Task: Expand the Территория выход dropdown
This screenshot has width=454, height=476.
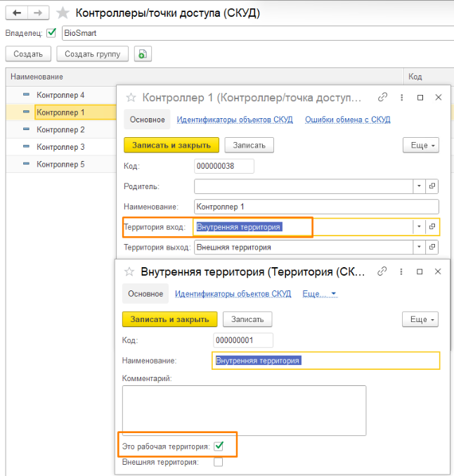Action: pos(419,247)
